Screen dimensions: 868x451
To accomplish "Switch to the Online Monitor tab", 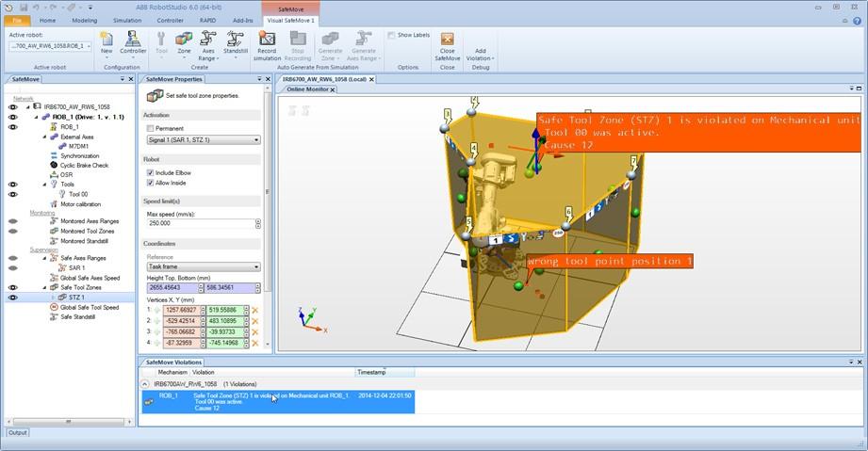I will tap(308, 89).
